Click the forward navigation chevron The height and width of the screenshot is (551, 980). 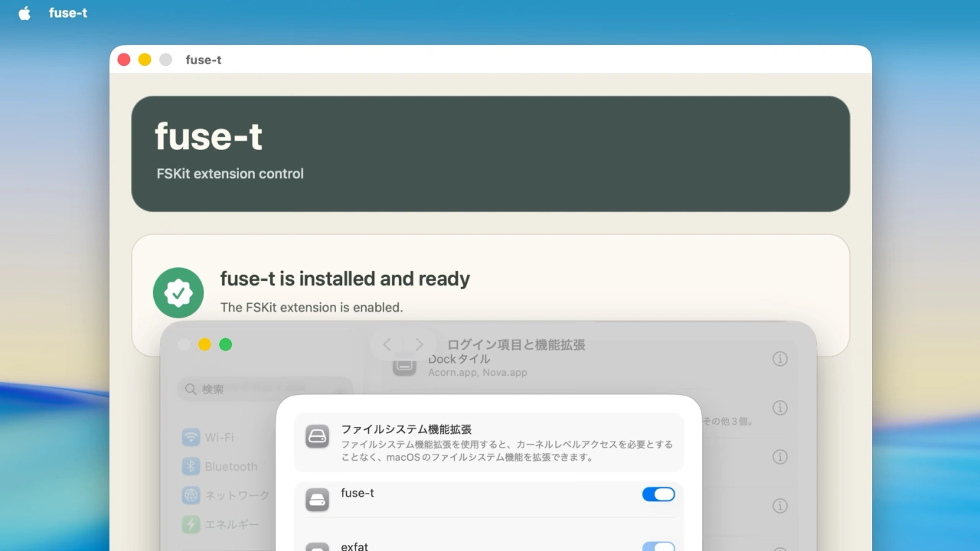coord(419,344)
